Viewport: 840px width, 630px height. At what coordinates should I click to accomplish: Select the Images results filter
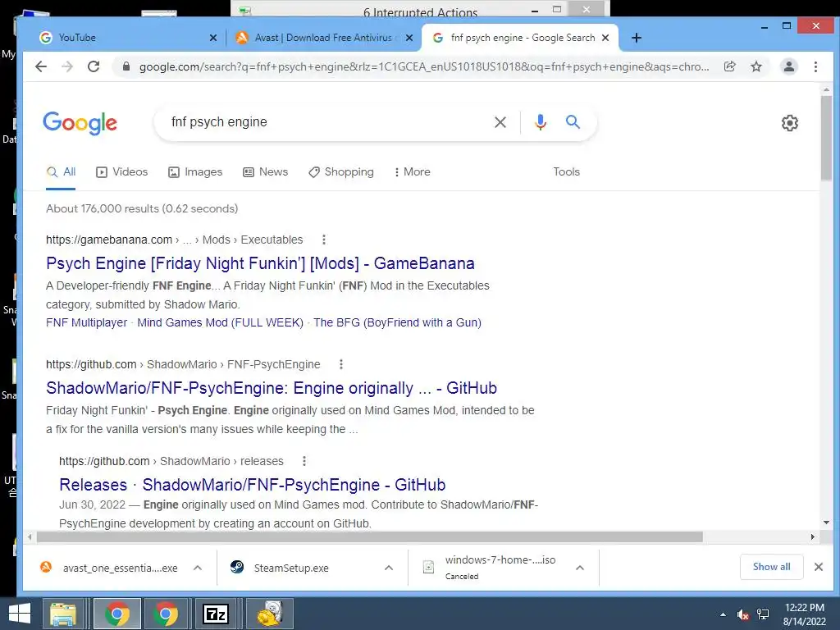coord(195,172)
